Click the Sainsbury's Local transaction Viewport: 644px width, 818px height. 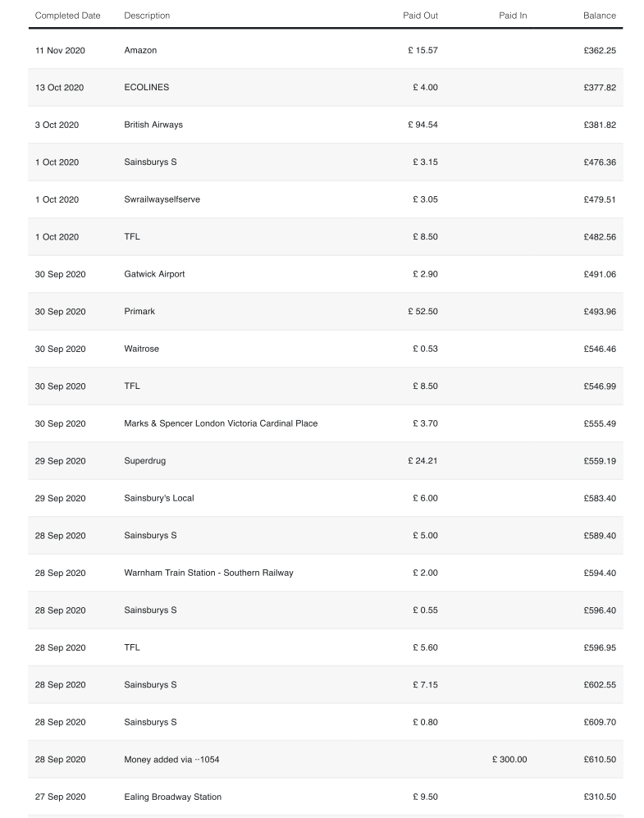[x=159, y=498]
